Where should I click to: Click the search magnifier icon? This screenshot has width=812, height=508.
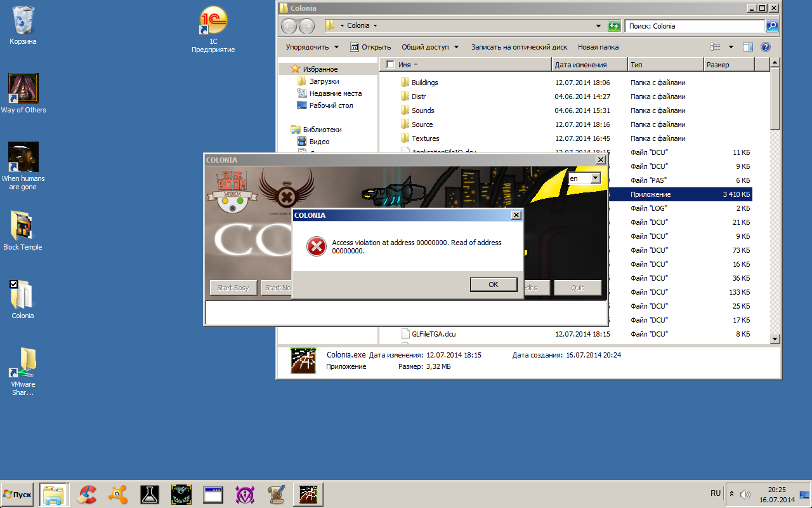(772, 26)
